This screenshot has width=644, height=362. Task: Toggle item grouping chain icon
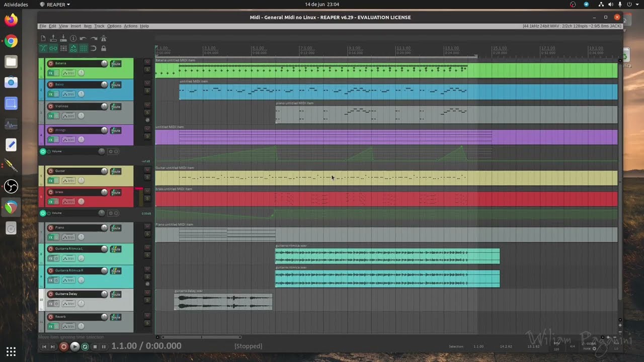tap(53, 48)
